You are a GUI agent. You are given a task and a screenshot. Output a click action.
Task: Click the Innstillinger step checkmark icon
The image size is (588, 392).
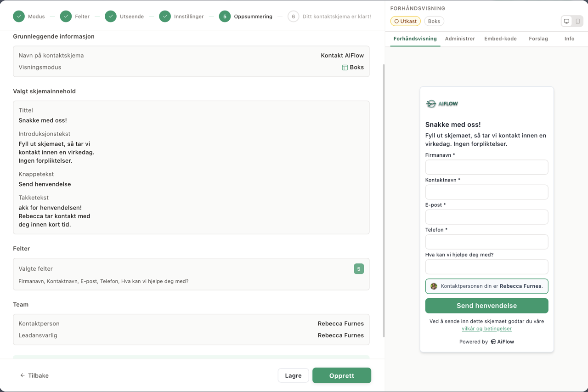point(165,17)
